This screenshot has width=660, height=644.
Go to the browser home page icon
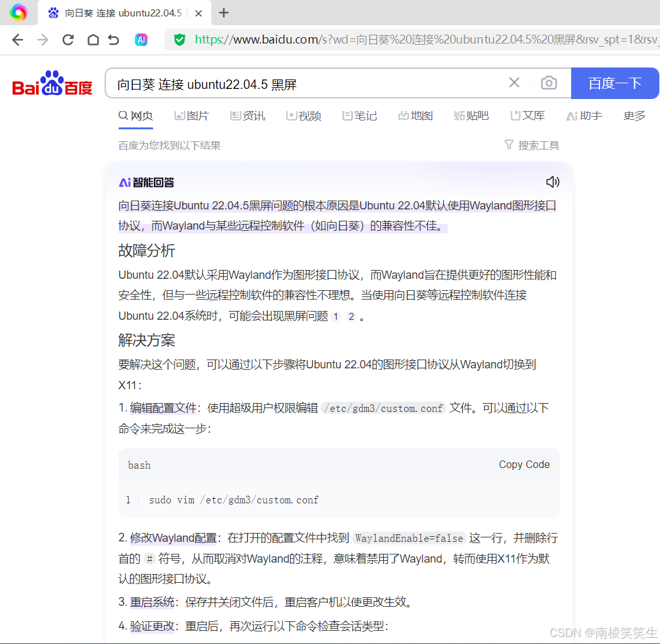point(93,40)
